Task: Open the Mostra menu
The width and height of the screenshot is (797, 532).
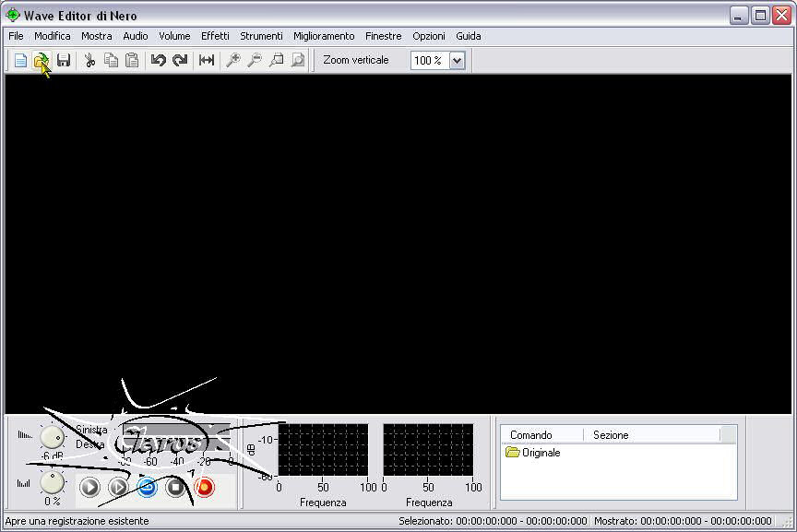Action: click(x=97, y=36)
